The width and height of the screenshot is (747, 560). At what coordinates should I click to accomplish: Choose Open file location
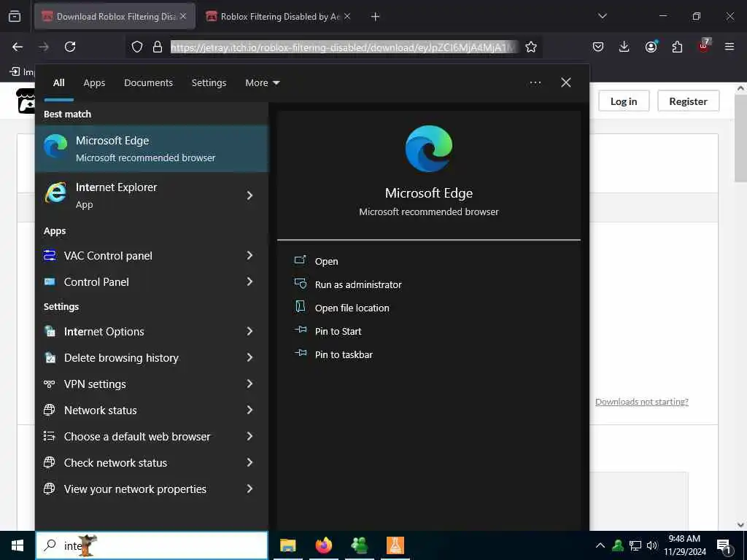click(341, 308)
